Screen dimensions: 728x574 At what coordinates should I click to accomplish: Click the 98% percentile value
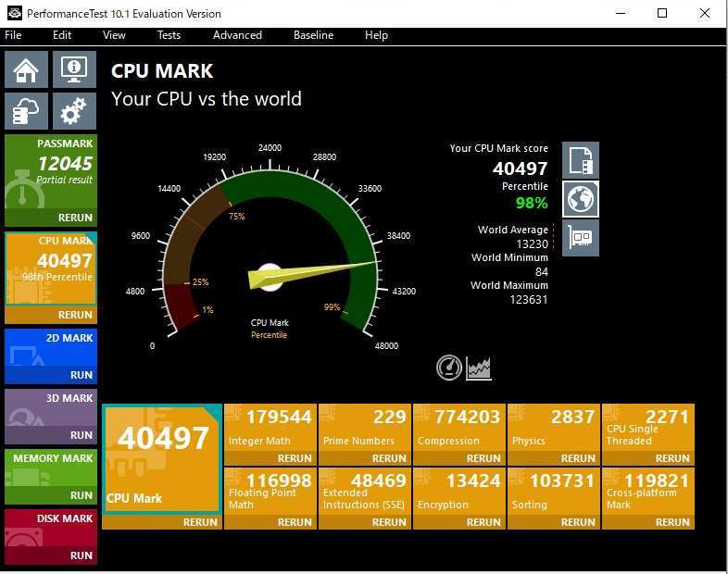pyautogui.click(x=532, y=203)
